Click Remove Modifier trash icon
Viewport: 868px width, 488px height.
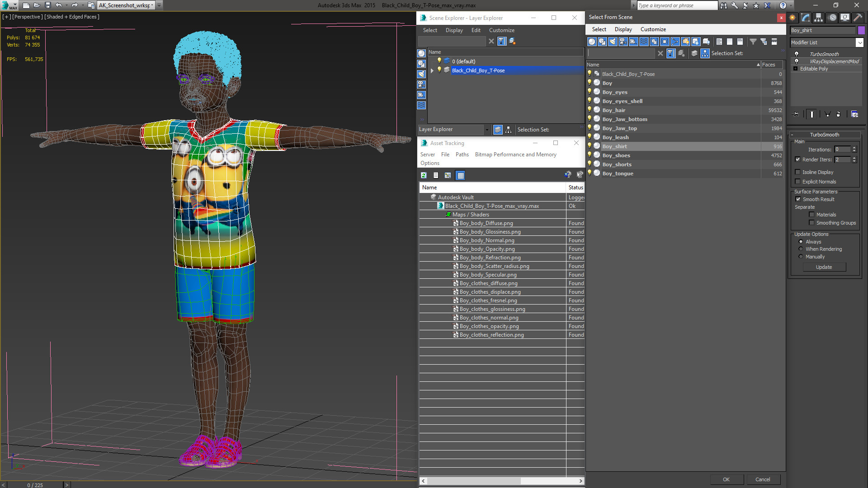point(839,114)
